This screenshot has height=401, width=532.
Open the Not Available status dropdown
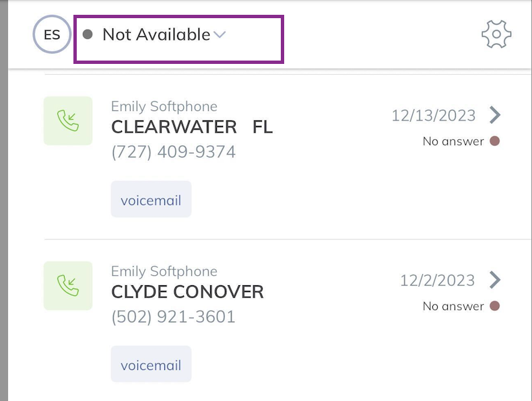[x=179, y=39]
